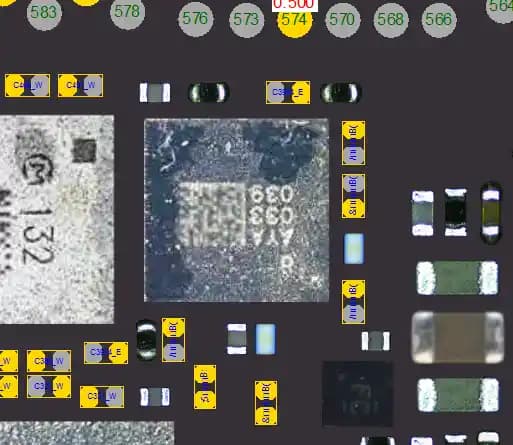The height and width of the screenshot is (445, 513).
Task: Click the black vertical component in the right trio
Action: [455, 212]
